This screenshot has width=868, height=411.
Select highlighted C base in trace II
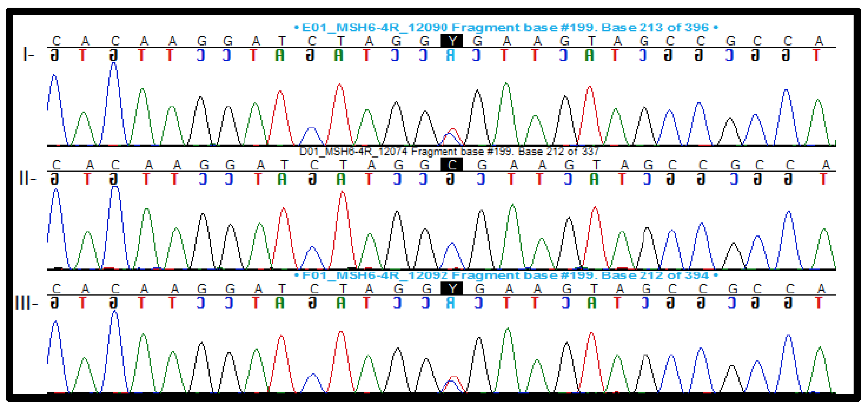pyautogui.click(x=452, y=165)
